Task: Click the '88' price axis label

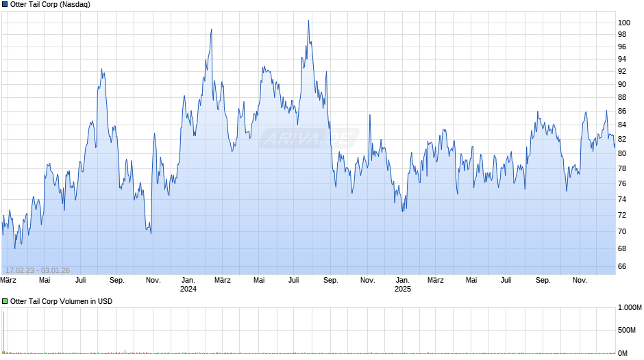Action: point(622,98)
